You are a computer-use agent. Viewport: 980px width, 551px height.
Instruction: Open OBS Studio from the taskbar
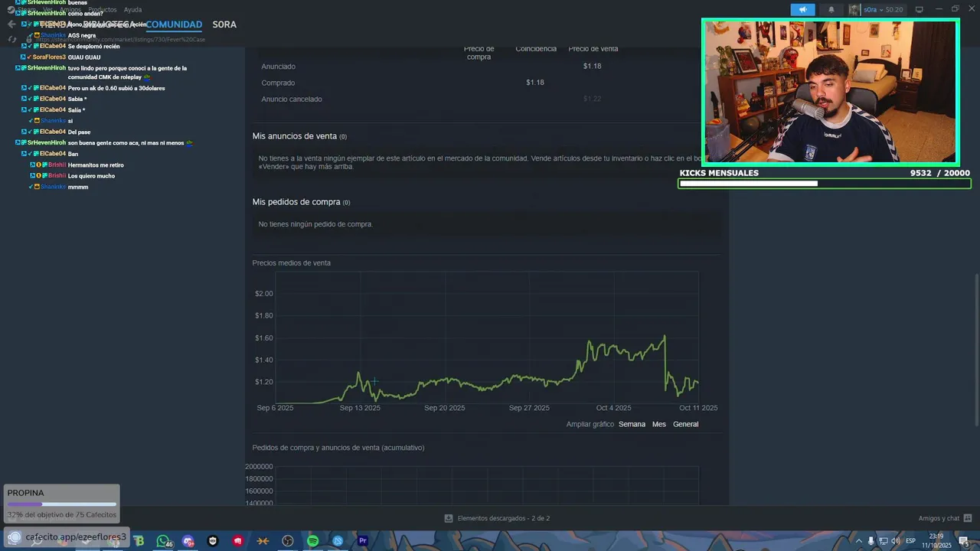[x=288, y=541]
